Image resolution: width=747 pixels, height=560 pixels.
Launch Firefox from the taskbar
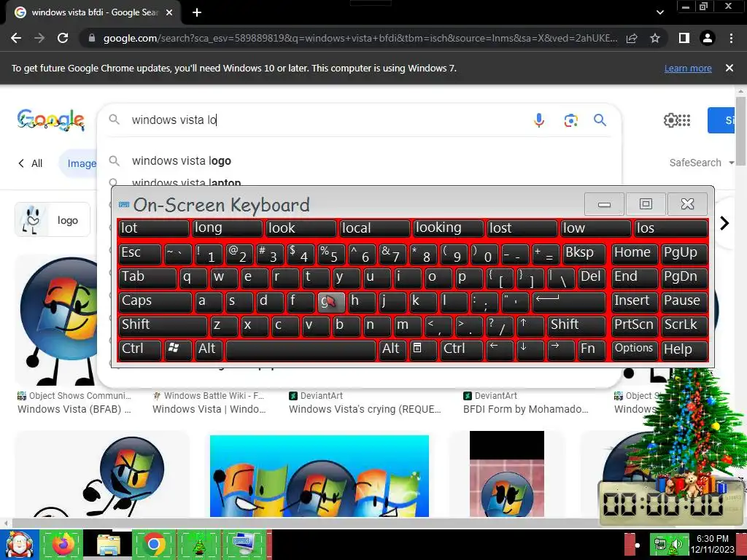[63, 544]
